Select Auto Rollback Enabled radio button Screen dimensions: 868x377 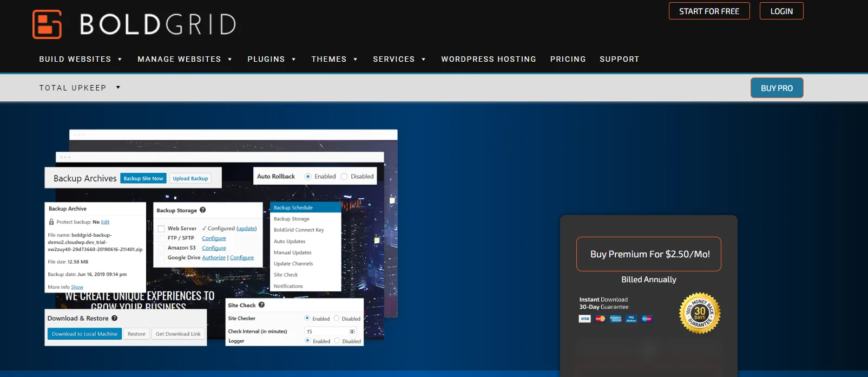pyautogui.click(x=308, y=177)
